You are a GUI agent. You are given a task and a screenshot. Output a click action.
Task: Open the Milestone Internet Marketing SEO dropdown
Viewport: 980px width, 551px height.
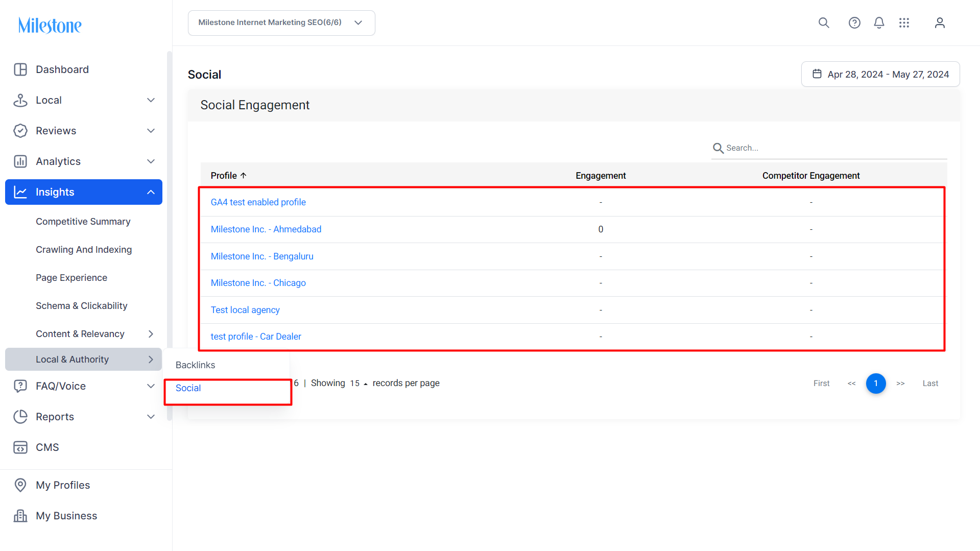[281, 23]
